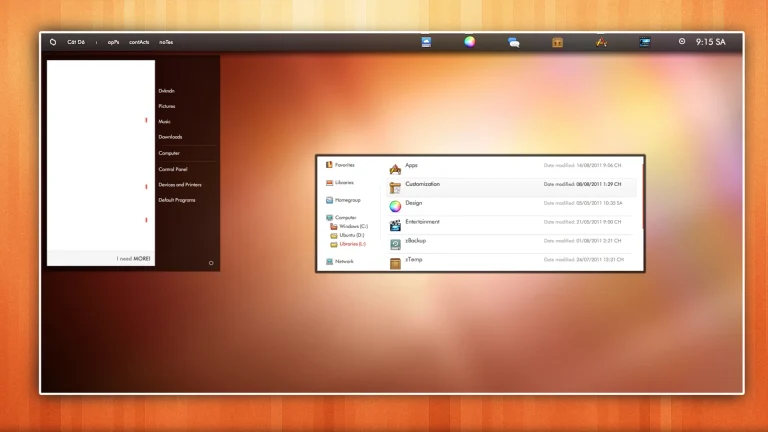The width and height of the screenshot is (768, 432).
Task: Click the small circle power button in start menu
Action: click(x=211, y=263)
